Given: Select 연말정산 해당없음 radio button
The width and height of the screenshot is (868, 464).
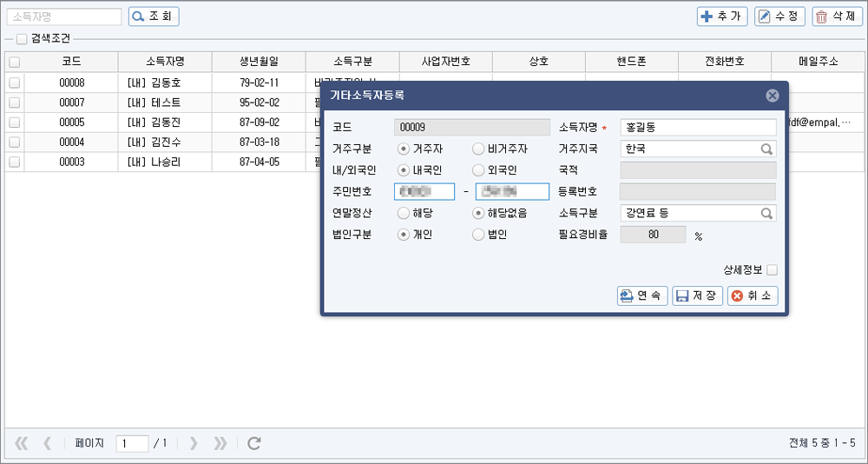Looking at the screenshot, I should (478, 213).
